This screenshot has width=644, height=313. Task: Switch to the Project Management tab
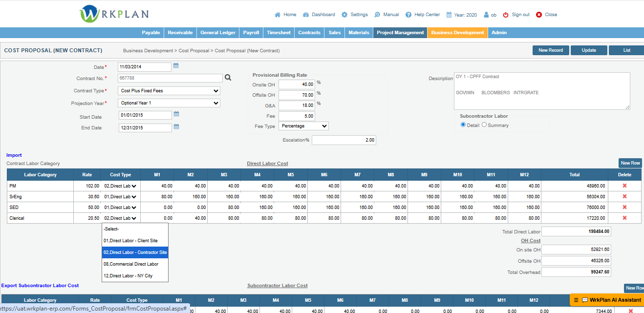coord(400,33)
